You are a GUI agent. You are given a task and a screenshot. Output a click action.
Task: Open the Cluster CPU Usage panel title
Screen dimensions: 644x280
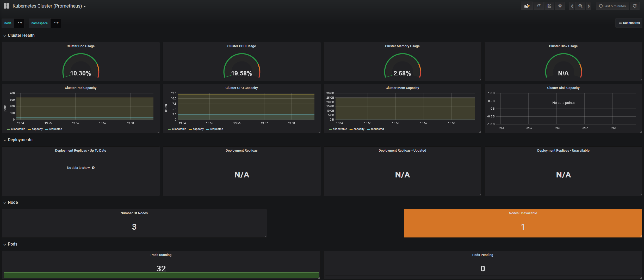pos(241,46)
